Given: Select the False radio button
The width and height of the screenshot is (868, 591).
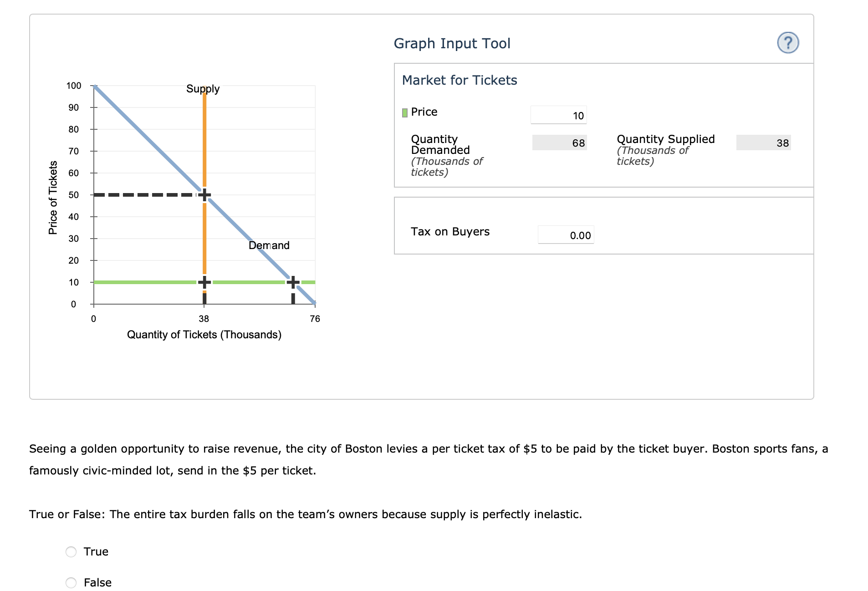Looking at the screenshot, I should click(71, 582).
